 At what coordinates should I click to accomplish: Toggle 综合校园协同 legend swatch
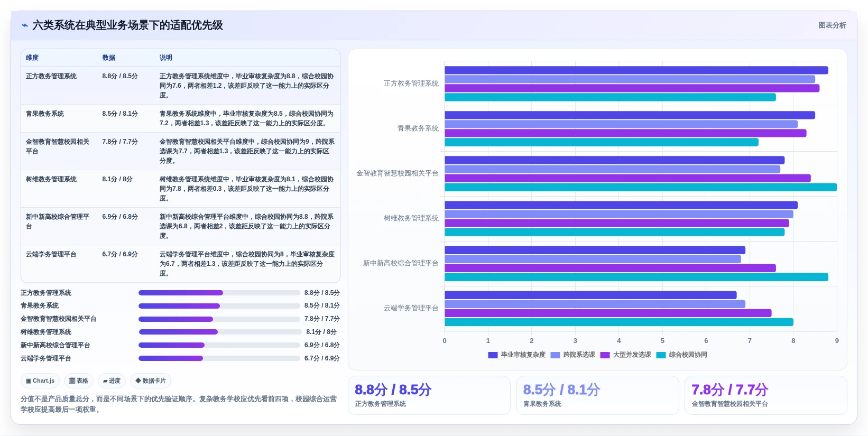(661, 355)
